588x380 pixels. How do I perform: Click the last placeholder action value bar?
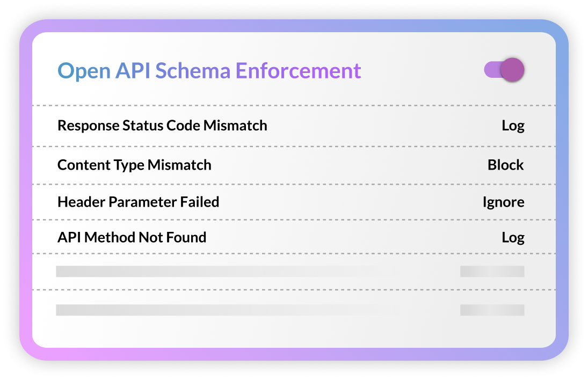coord(492,310)
